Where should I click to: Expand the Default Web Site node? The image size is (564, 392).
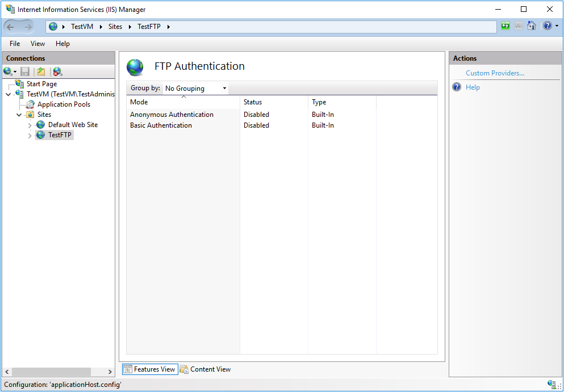[x=30, y=125]
